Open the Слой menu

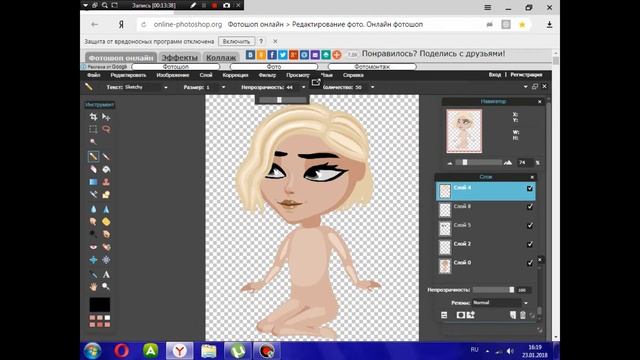[206, 75]
